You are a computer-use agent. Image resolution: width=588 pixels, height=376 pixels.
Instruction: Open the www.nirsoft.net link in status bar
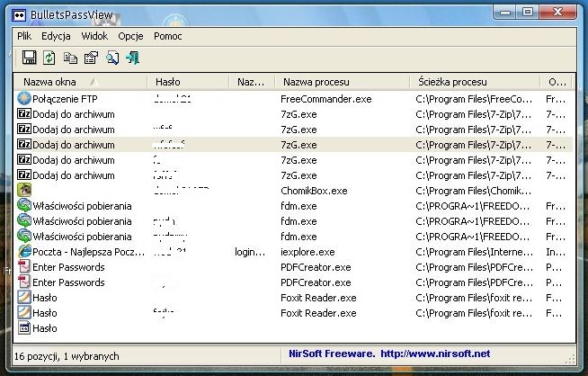[435, 354]
